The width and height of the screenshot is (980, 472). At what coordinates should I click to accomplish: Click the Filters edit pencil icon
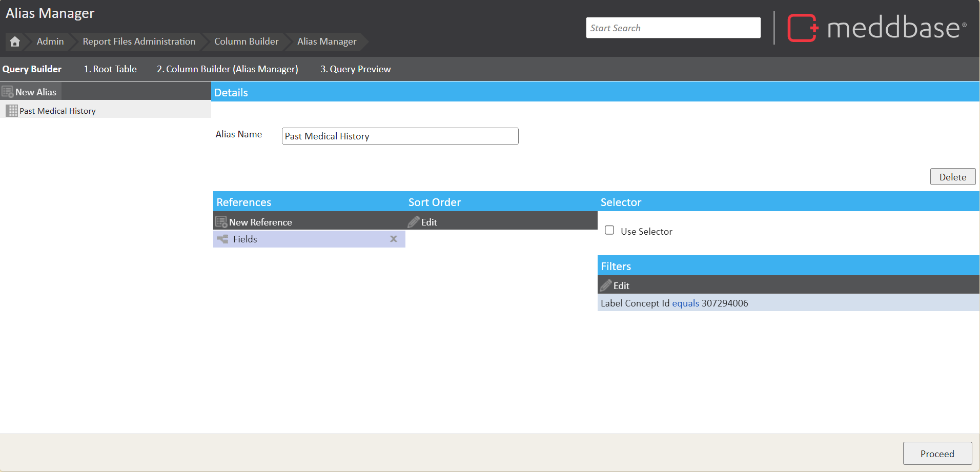(x=606, y=285)
